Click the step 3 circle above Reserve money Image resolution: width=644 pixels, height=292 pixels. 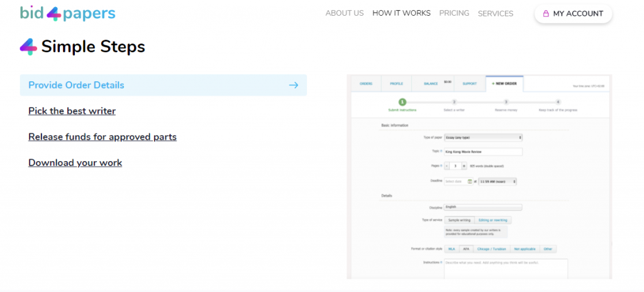(506, 102)
